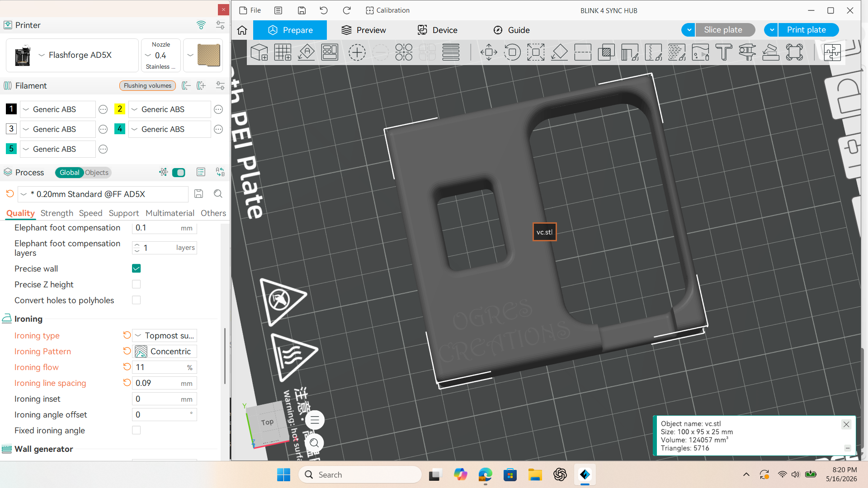This screenshot has height=488, width=868.
Task: Click the teal filament 4 color swatch
Action: (x=120, y=129)
